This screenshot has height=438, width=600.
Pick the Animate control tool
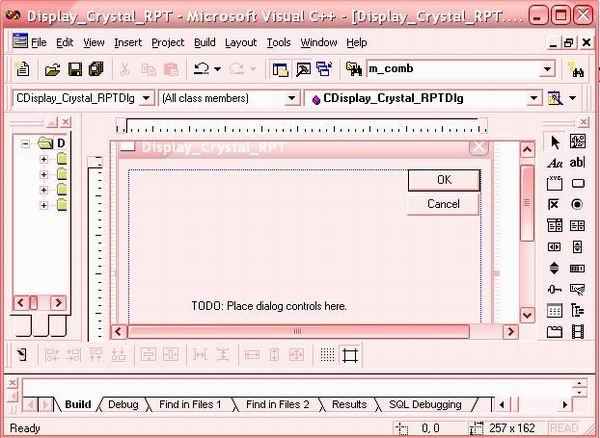(578, 332)
